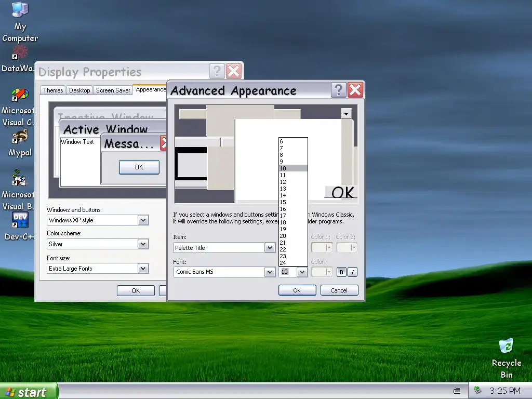Open the Comic Sans MS font dropdown

coord(270,272)
